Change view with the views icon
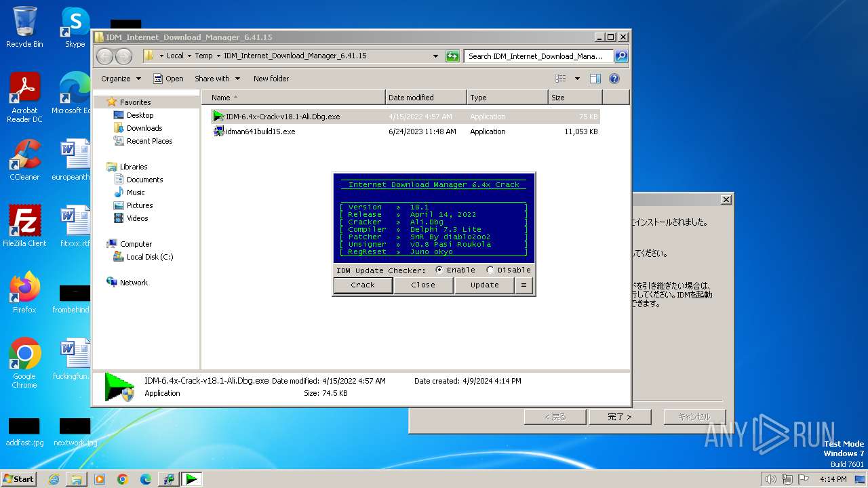The width and height of the screenshot is (868, 488). (x=561, y=79)
